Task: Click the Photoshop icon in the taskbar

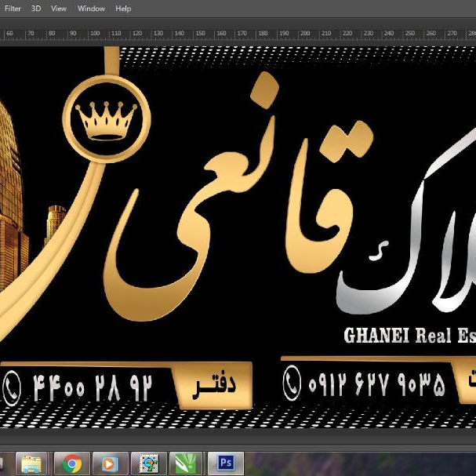Action: [x=225, y=463]
